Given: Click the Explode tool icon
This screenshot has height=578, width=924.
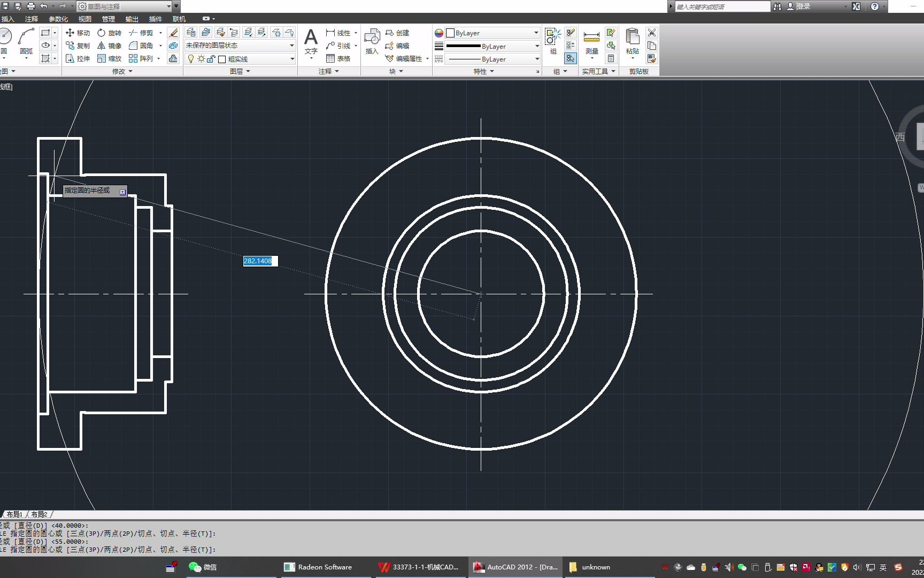Looking at the screenshot, I should coord(173,45).
